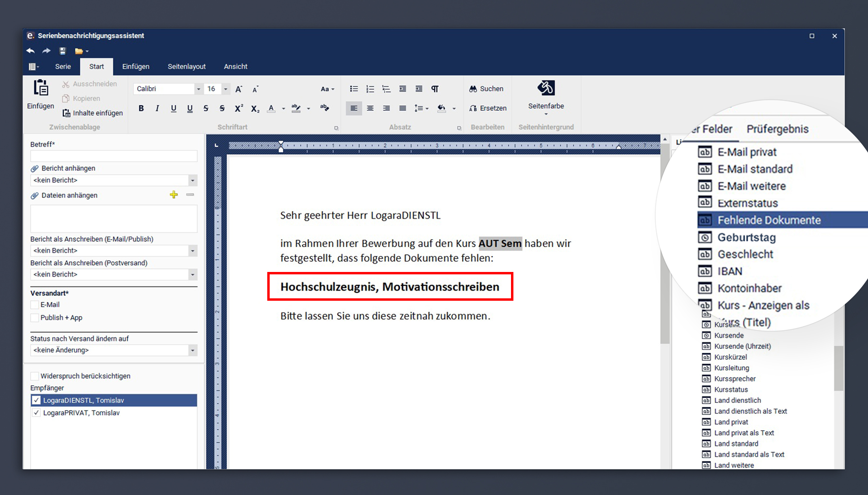Insert a bulleted list

pos(354,89)
